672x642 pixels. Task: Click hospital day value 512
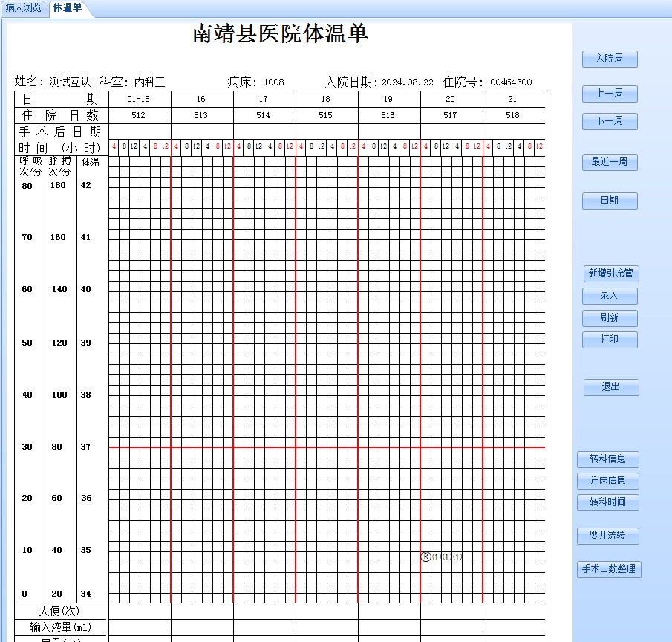(x=139, y=115)
